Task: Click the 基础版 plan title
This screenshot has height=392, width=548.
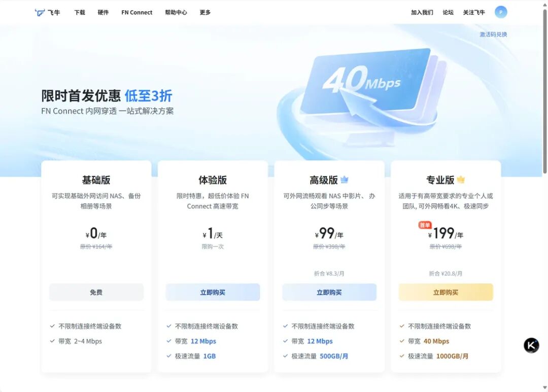Action: coord(96,180)
